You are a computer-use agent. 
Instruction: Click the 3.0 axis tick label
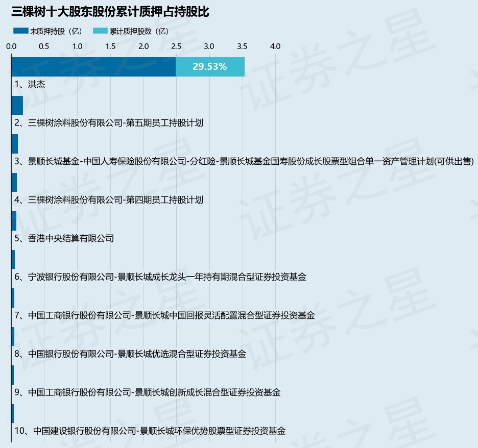point(209,46)
